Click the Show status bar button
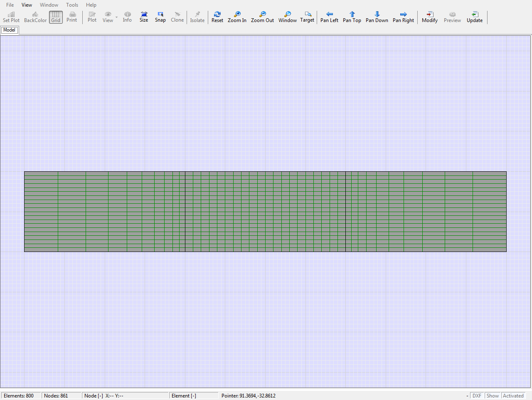Viewport: 532px width, 400px height. (493, 396)
